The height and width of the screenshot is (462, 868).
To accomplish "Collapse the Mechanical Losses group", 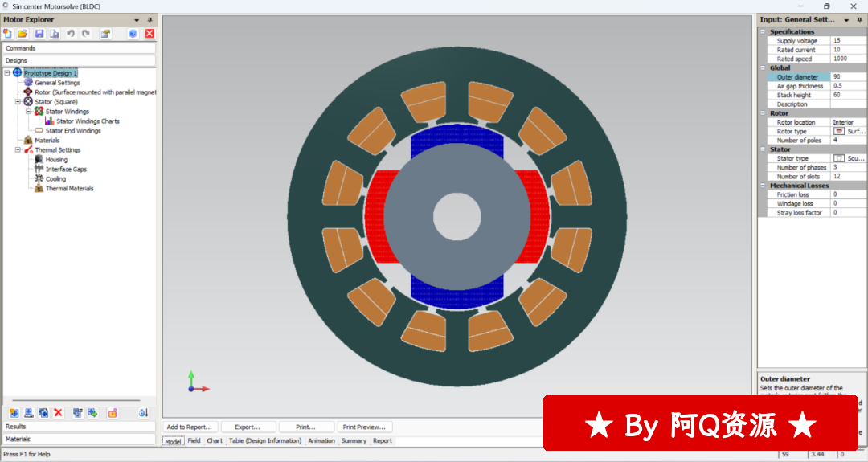I will click(x=763, y=186).
